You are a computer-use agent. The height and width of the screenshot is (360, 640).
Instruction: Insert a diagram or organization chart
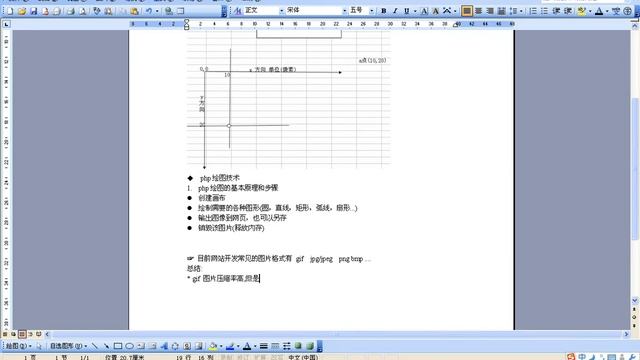coord(176,346)
